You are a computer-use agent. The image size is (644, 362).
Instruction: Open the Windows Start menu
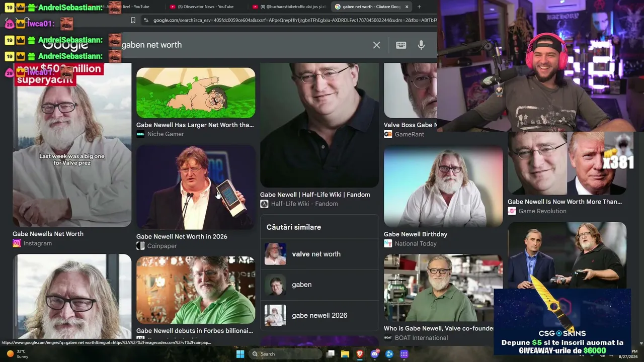[240, 354]
